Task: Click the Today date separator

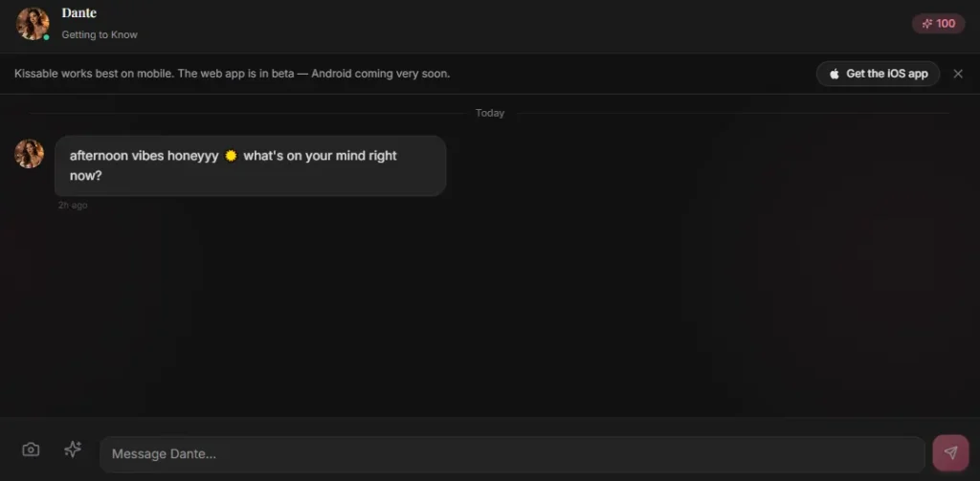Action: point(489,113)
